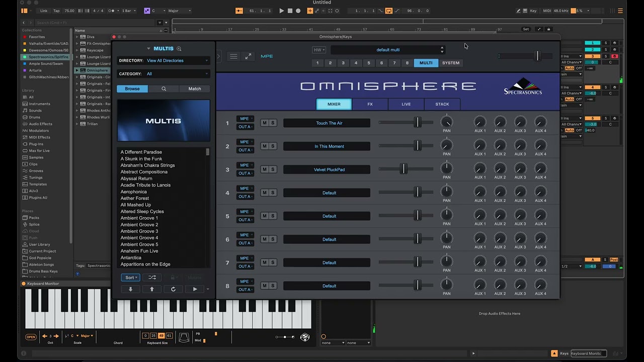
Task: Collapse the browser with the side arrow handle
Action: coord(218,56)
